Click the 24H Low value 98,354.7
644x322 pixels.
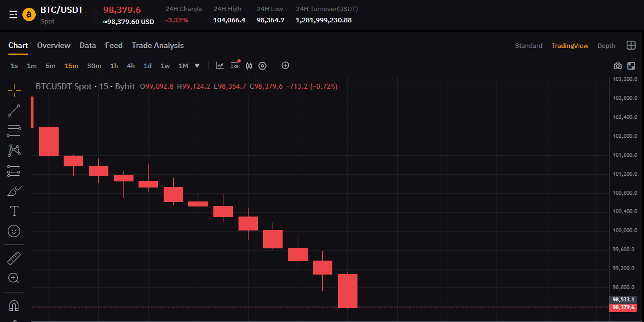point(270,20)
